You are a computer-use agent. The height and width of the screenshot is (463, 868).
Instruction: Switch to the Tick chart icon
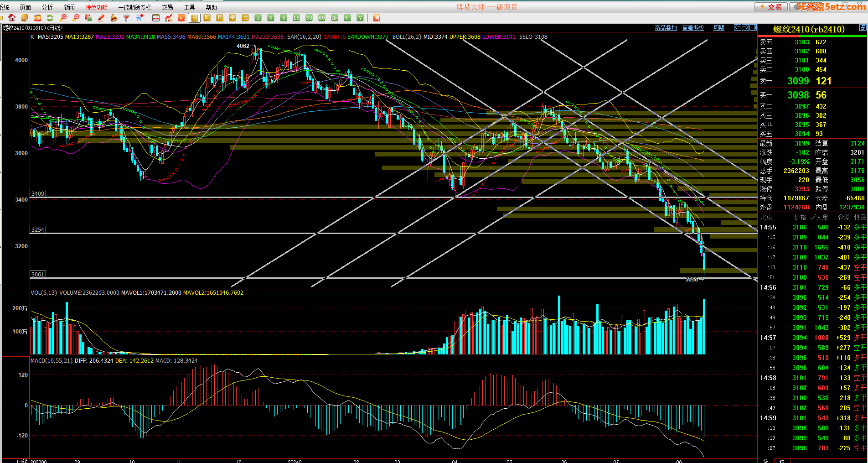pyautogui.click(x=181, y=18)
